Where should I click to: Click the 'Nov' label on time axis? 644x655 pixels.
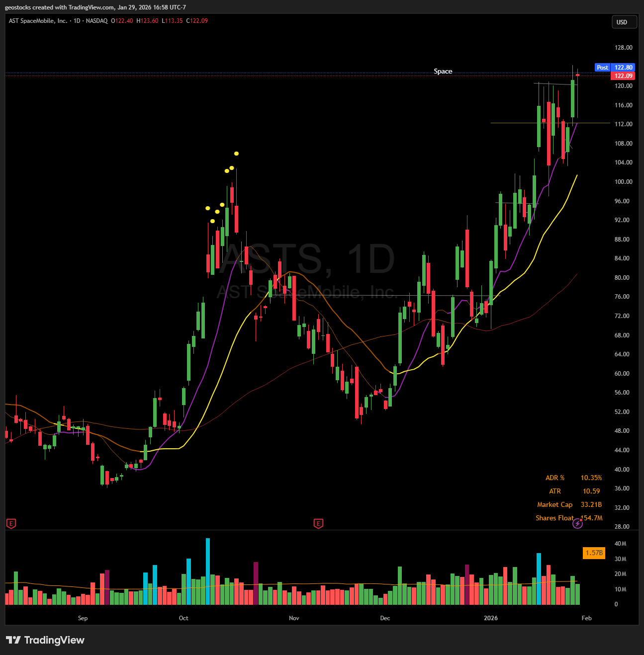[294, 618]
